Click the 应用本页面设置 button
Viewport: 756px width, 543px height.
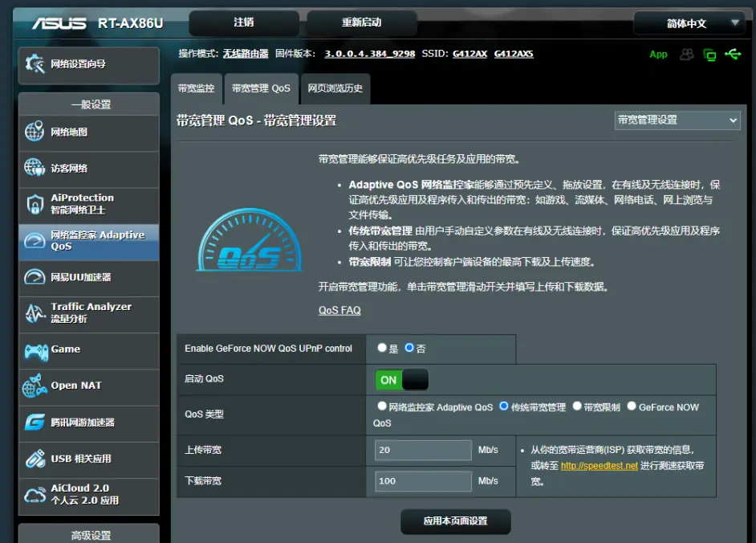(x=457, y=521)
